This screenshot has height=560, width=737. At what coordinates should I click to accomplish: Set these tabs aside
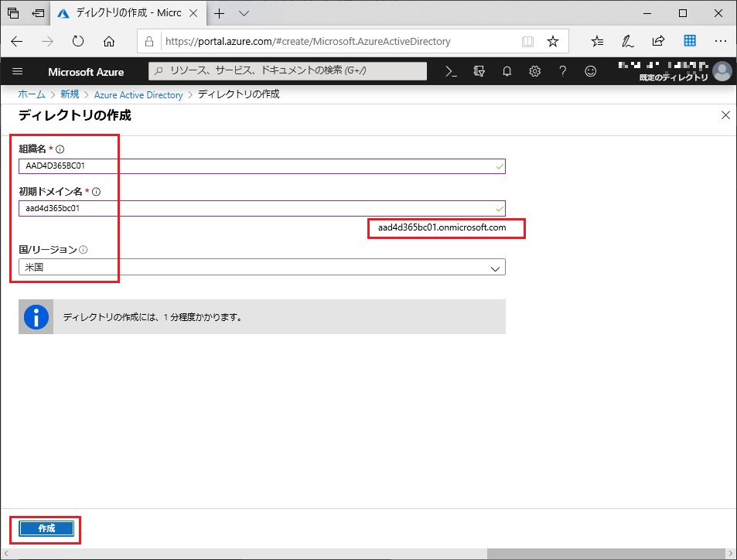[x=38, y=13]
